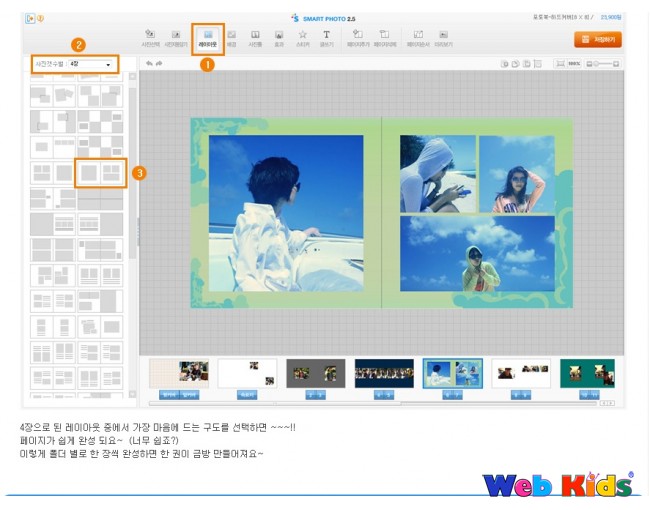Image resolution: width=650 pixels, height=510 pixels.
Task: Open the 미리보기 preview icon
Action: [443, 38]
